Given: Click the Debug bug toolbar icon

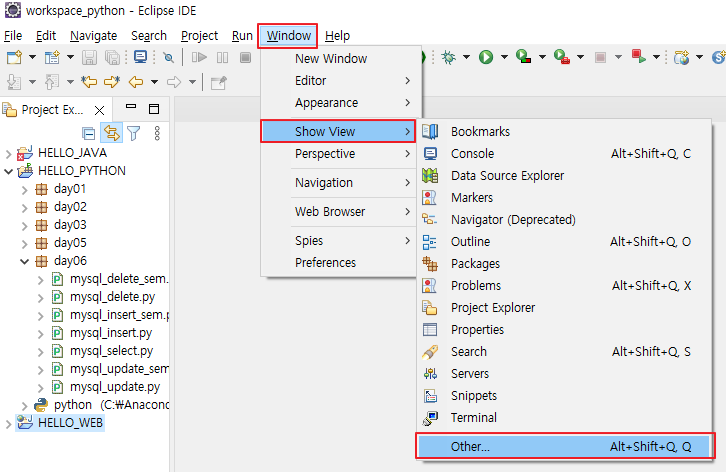Looking at the screenshot, I should point(448,57).
